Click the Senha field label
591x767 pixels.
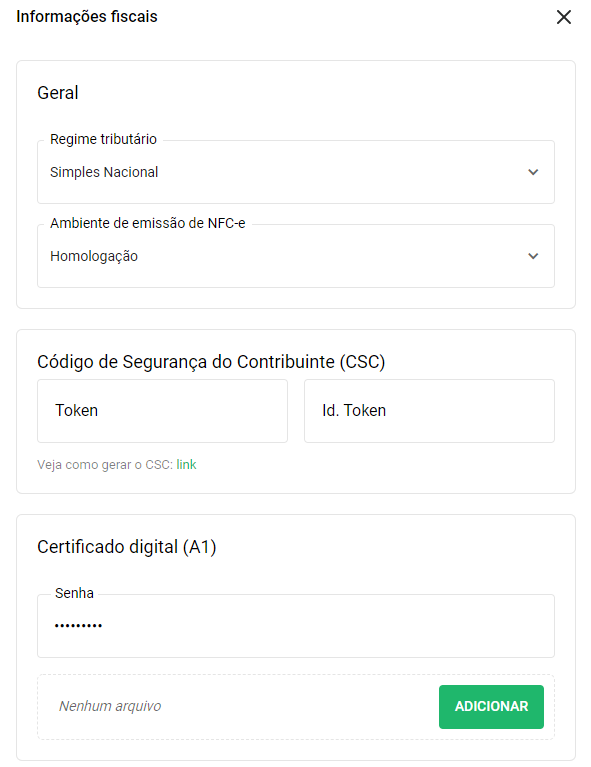pyautogui.click(x=74, y=593)
